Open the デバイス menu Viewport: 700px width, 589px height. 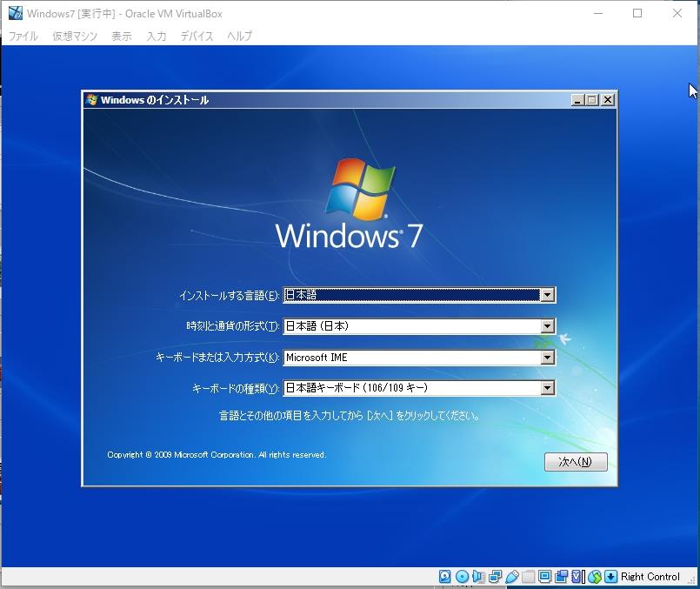click(x=197, y=36)
